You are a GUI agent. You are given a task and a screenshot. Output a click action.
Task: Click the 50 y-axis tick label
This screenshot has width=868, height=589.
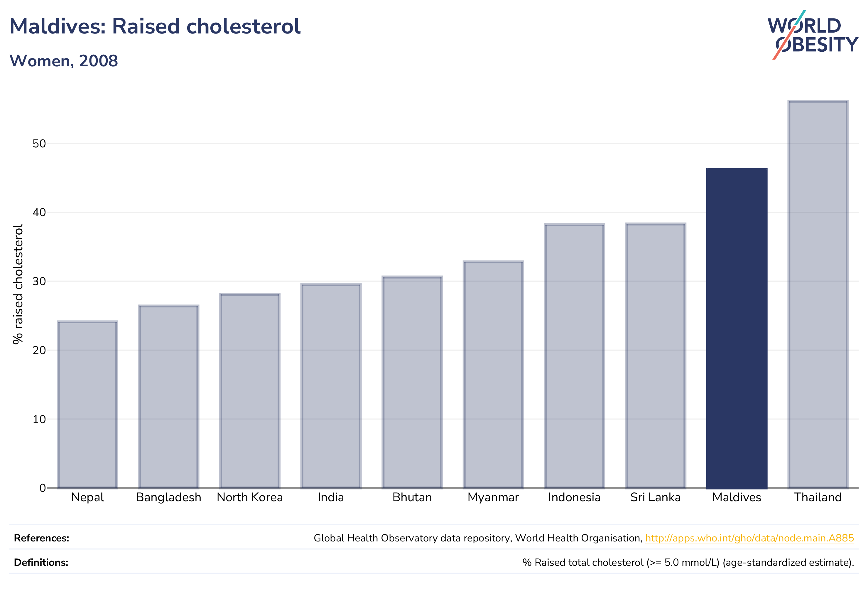tap(39, 144)
